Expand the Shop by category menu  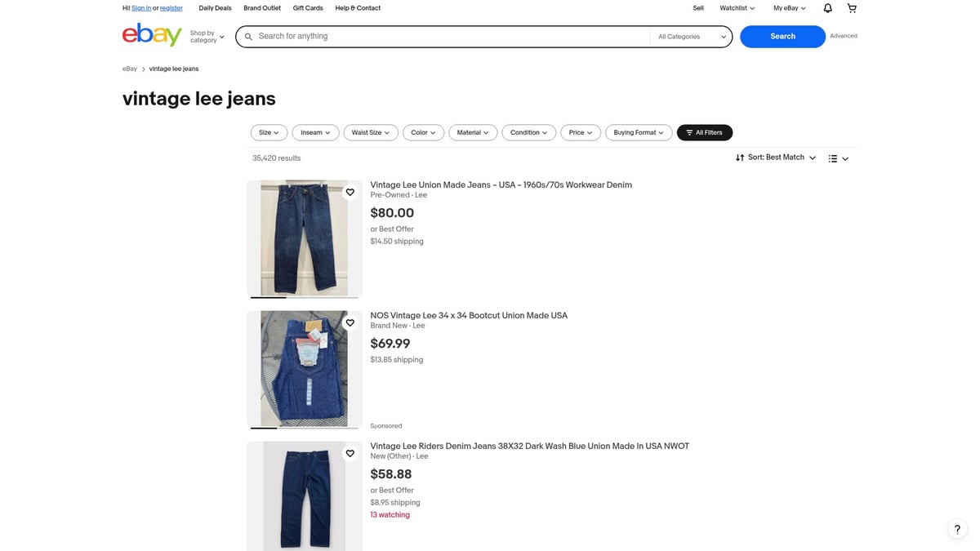[x=205, y=36]
